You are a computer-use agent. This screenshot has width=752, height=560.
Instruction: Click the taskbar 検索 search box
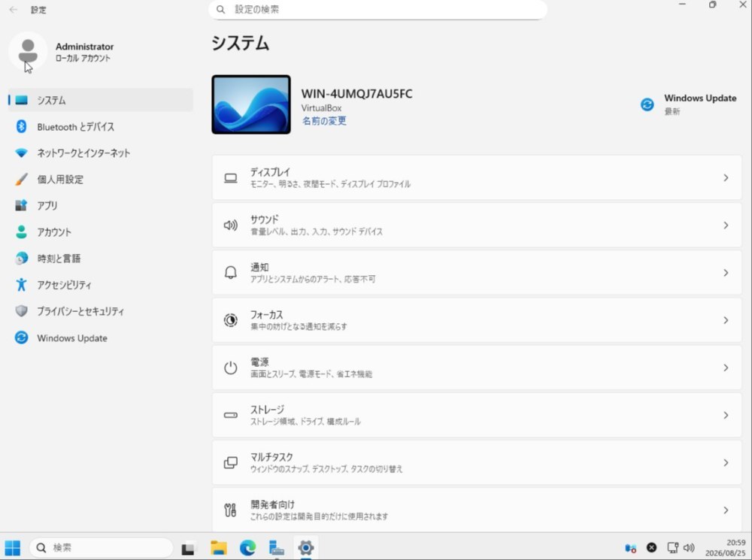point(102,547)
